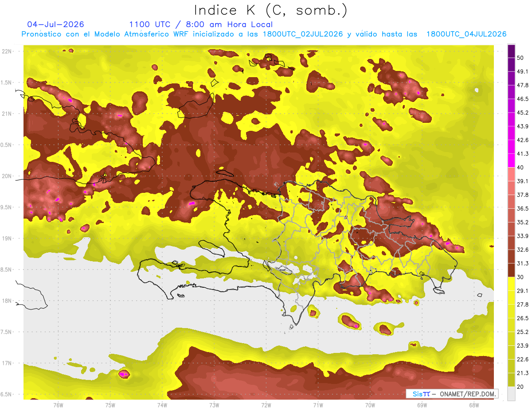This screenshot has width=532, height=411.
Task: Select the '29.1' colorbar label
Action: click(523, 291)
